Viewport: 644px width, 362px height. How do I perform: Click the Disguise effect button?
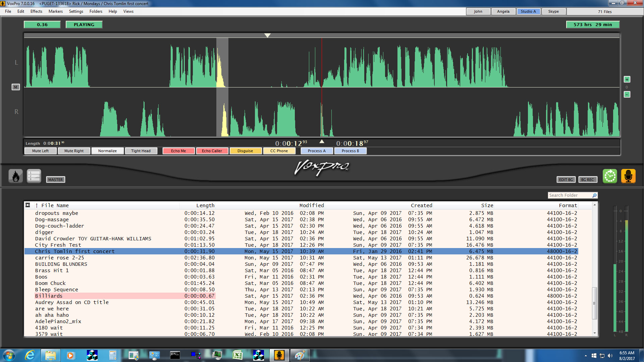click(246, 151)
